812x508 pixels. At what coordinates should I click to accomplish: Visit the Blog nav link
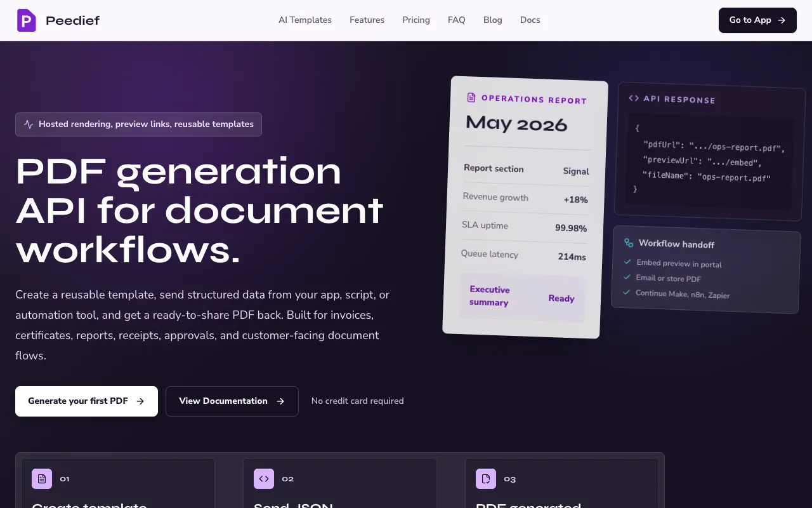click(493, 20)
